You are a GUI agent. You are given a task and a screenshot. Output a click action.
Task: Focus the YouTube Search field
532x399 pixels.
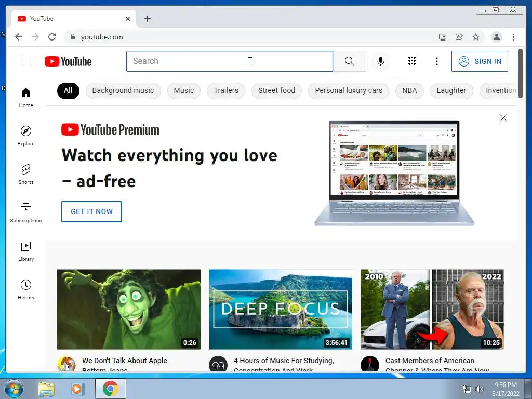229,61
